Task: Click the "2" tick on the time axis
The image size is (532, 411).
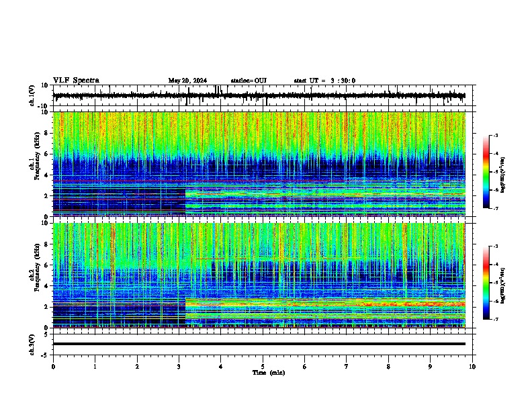Action: [137, 367]
